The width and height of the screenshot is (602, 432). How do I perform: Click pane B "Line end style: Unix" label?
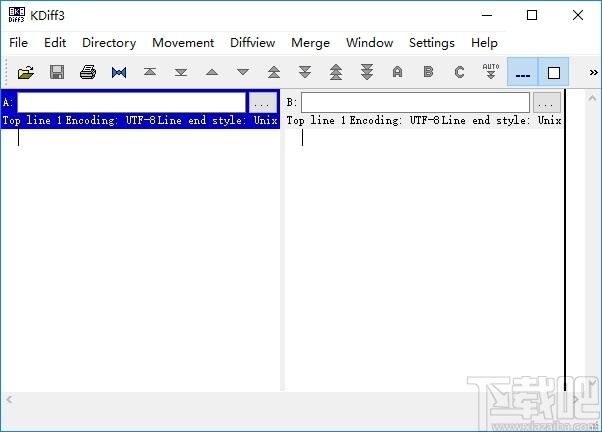coord(502,121)
